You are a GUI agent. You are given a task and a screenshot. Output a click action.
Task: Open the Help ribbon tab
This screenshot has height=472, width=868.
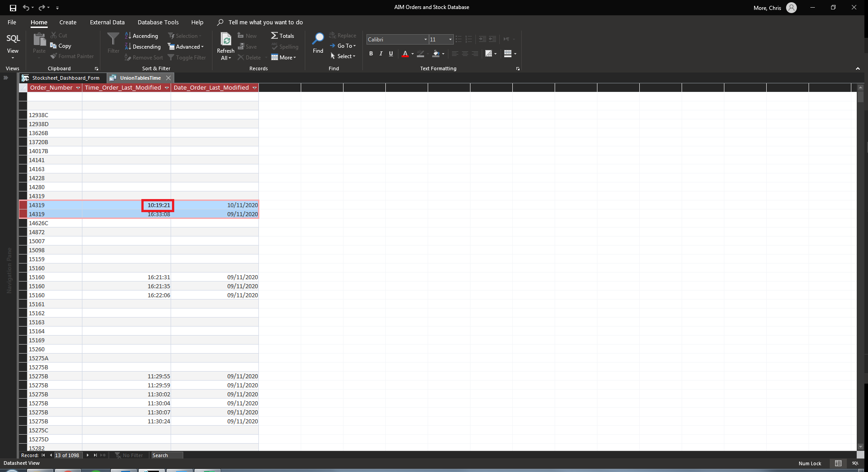[197, 22]
